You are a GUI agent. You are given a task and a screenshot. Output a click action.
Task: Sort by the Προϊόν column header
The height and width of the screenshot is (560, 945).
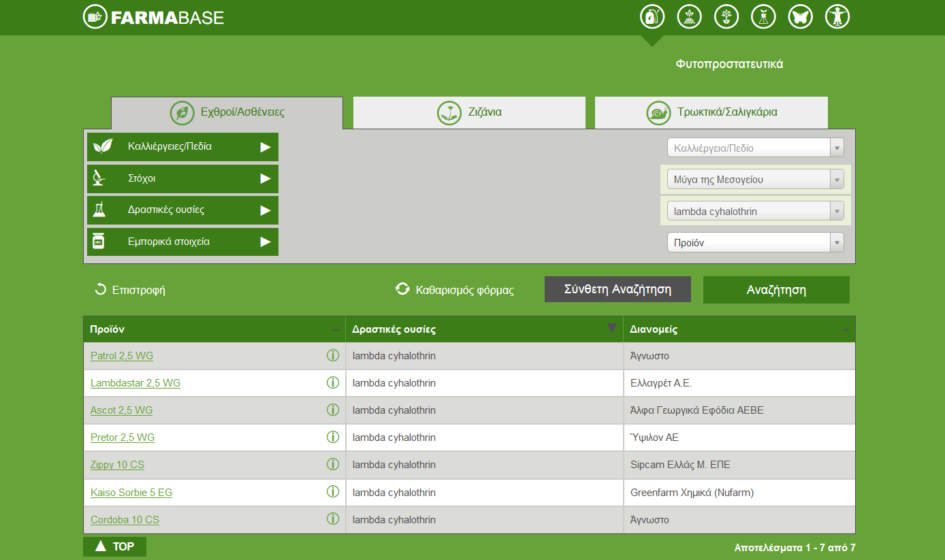click(x=214, y=329)
